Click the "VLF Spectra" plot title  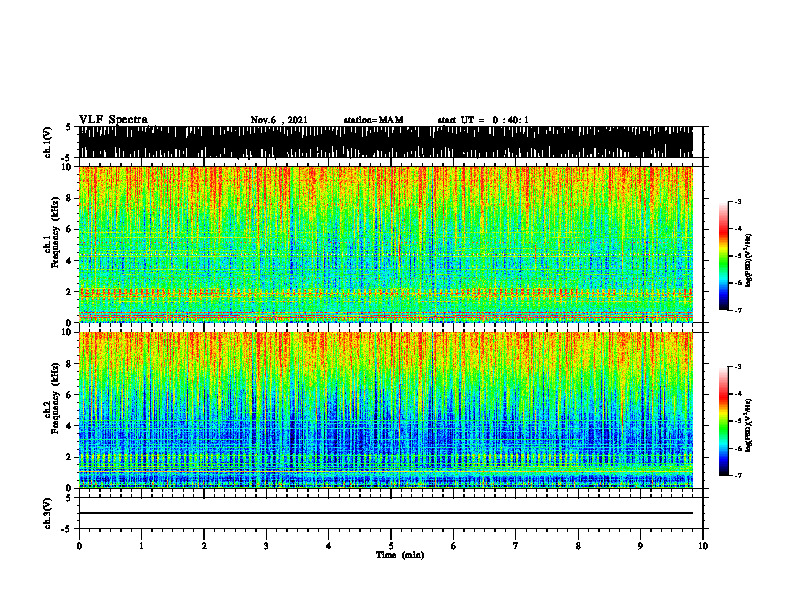click(x=113, y=120)
